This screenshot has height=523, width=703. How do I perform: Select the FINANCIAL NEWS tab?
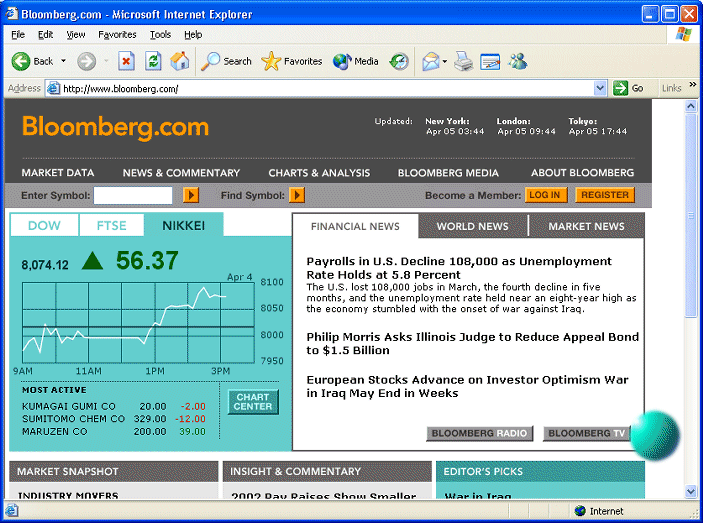tap(355, 226)
